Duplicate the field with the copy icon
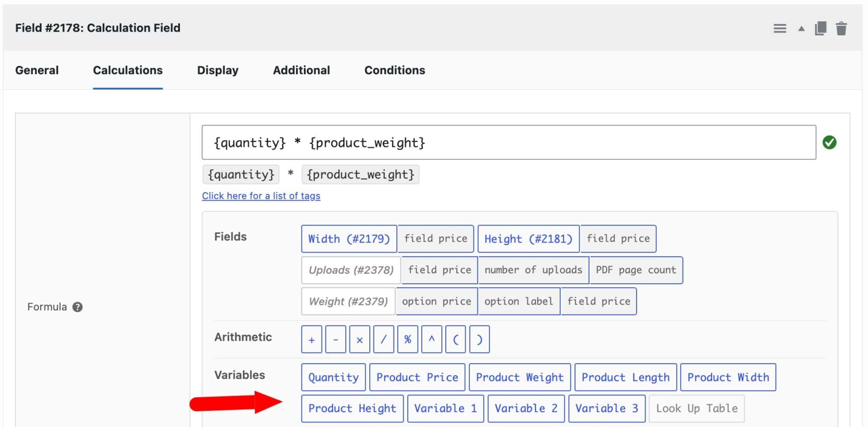Image resolution: width=868 pixels, height=427 pixels. [x=821, y=28]
